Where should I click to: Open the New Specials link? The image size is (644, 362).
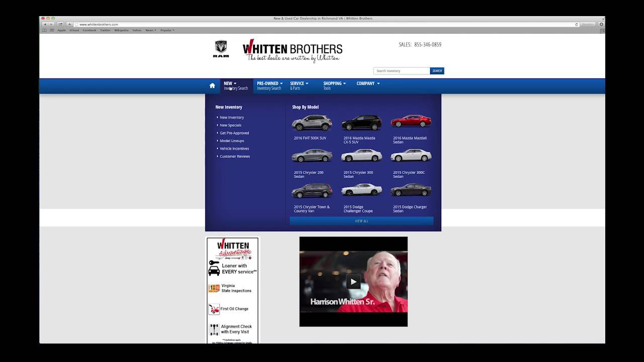(230, 125)
